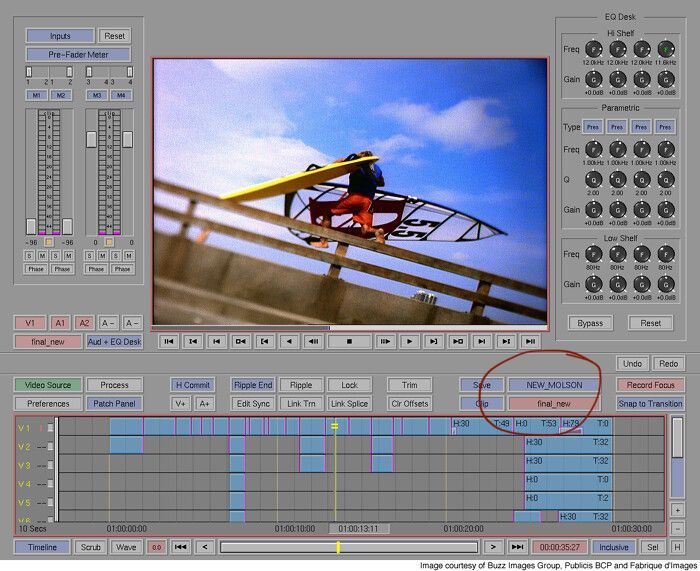Viewport: 700px width, 571px height.
Task: Zoom in the timeline with the + button
Action: pyautogui.click(x=677, y=510)
